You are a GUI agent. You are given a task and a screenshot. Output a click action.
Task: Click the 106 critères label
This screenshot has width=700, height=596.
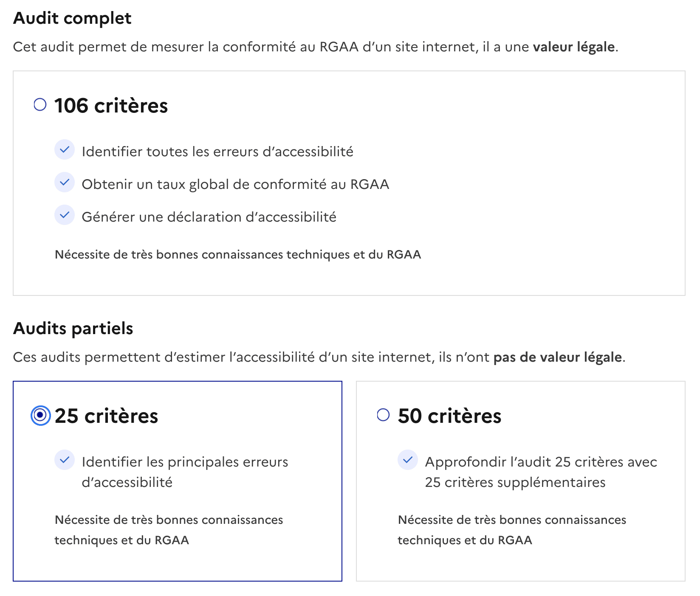[x=111, y=106]
